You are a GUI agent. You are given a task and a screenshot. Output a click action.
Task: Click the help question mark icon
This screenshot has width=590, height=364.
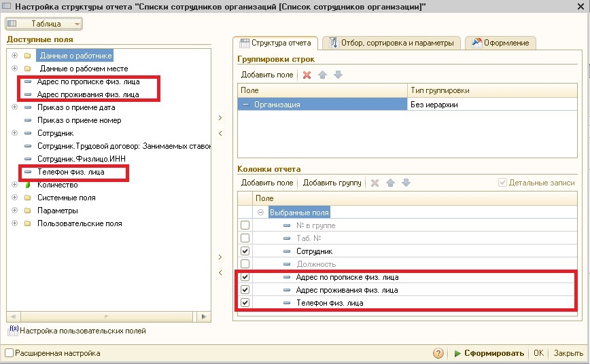438,353
